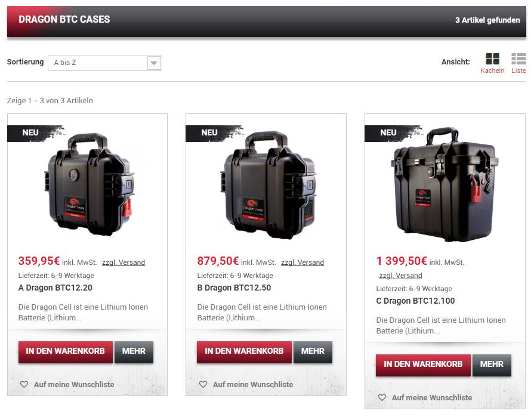The image size is (531, 420).
Task: Click MEHR for B Dragon BTC12.50
Action: [313, 351]
